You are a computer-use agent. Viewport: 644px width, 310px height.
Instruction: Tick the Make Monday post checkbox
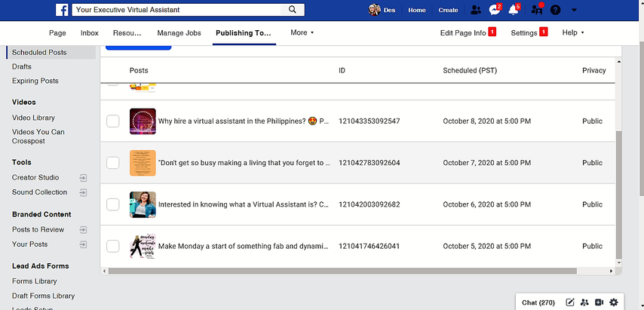tap(112, 246)
